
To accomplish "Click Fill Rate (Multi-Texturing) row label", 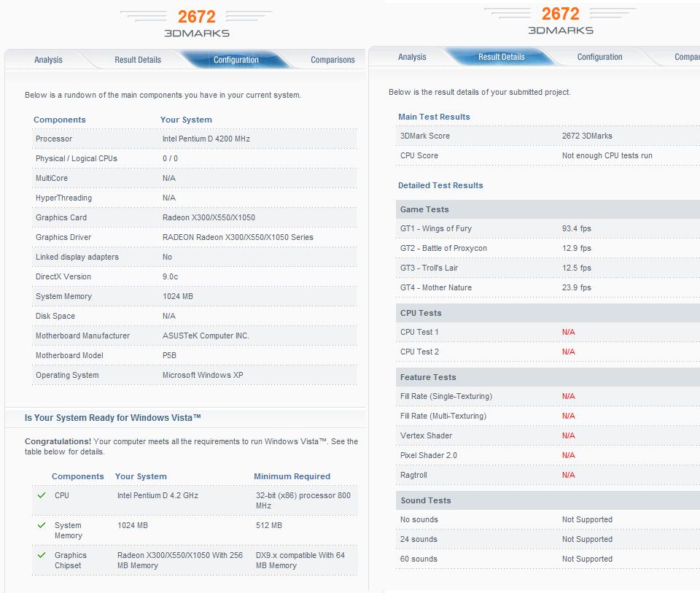I will (x=443, y=416).
